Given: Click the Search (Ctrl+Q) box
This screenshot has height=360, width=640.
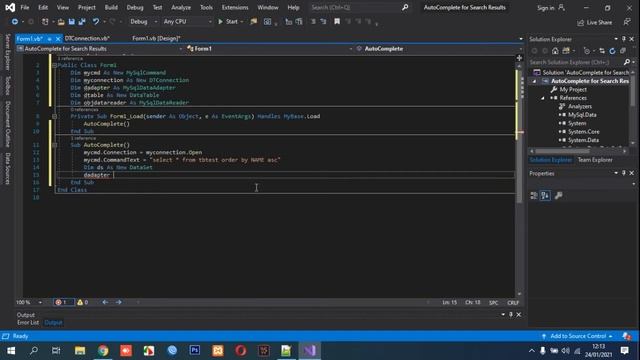Looking at the screenshot, I should coord(359,7).
